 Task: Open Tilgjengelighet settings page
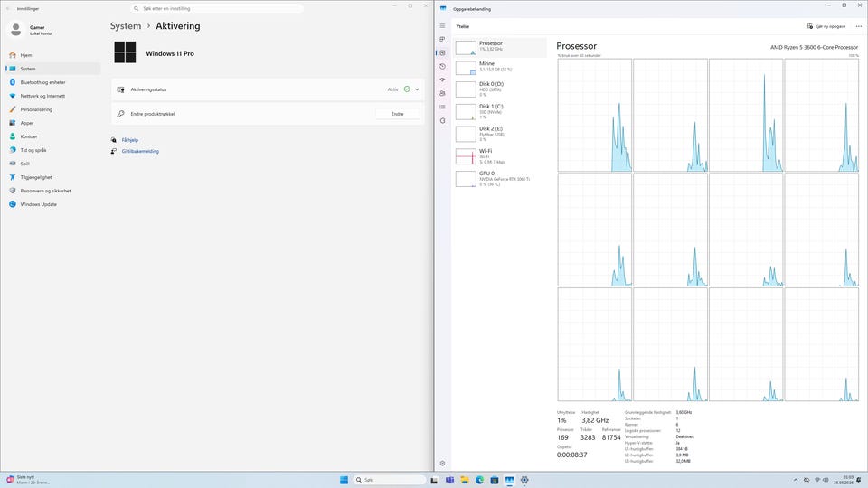pos(53,177)
